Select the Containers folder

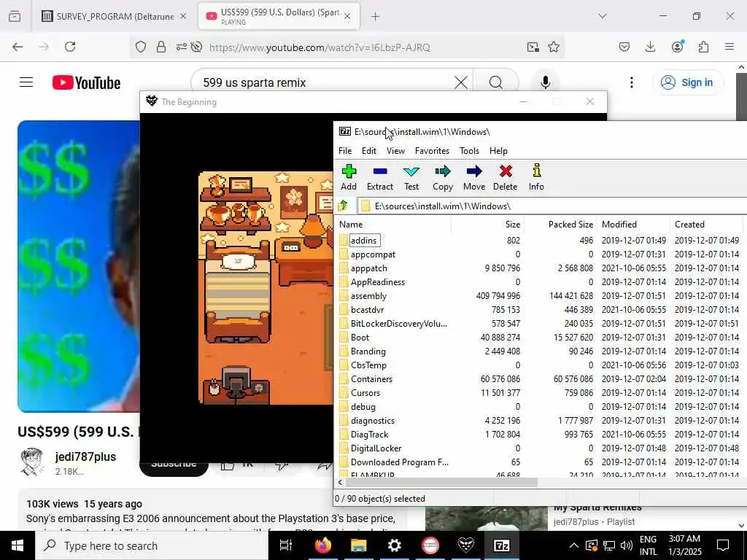point(371,378)
